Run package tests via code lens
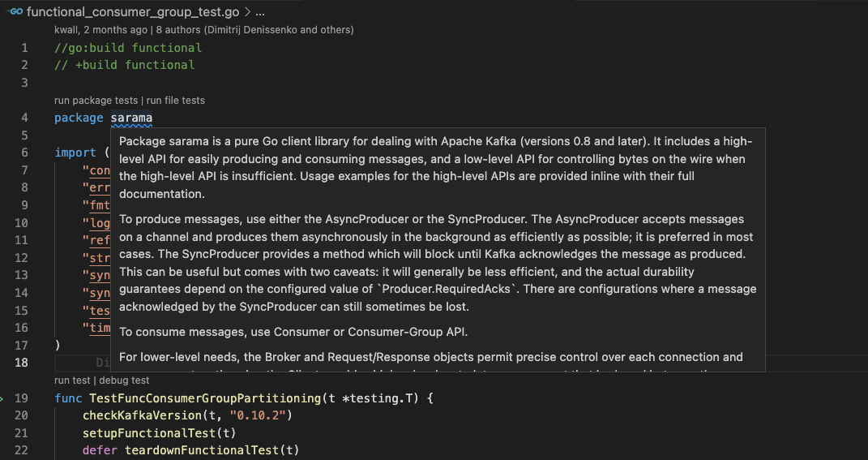The image size is (868, 460). (96, 101)
